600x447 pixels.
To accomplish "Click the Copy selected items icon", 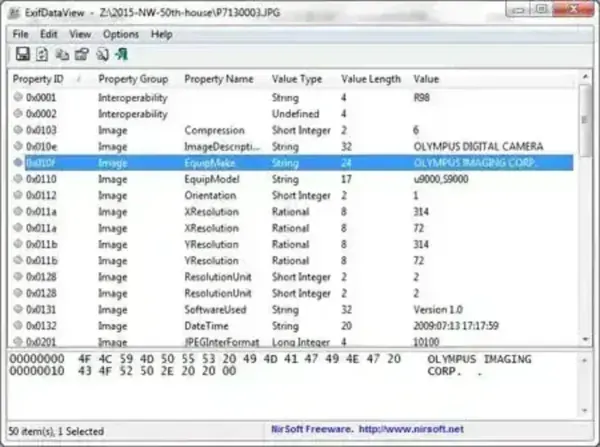I will 62,55.
